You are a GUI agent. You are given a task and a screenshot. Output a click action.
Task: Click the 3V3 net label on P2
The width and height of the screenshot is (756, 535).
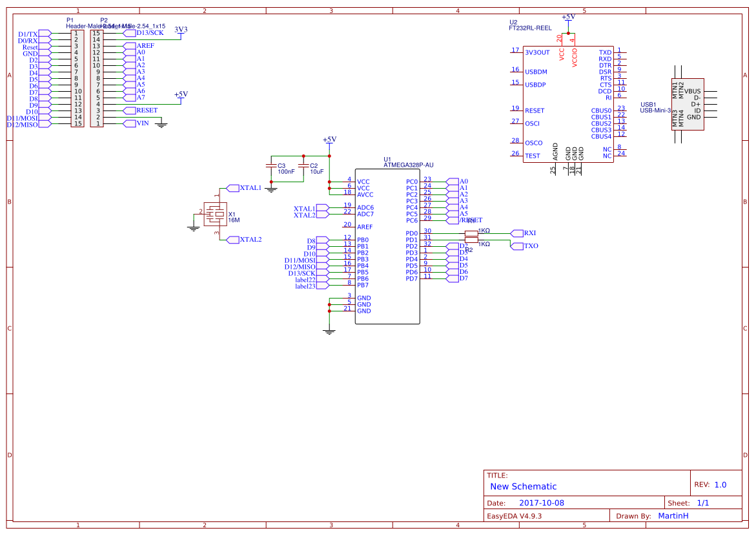point(181,29)
